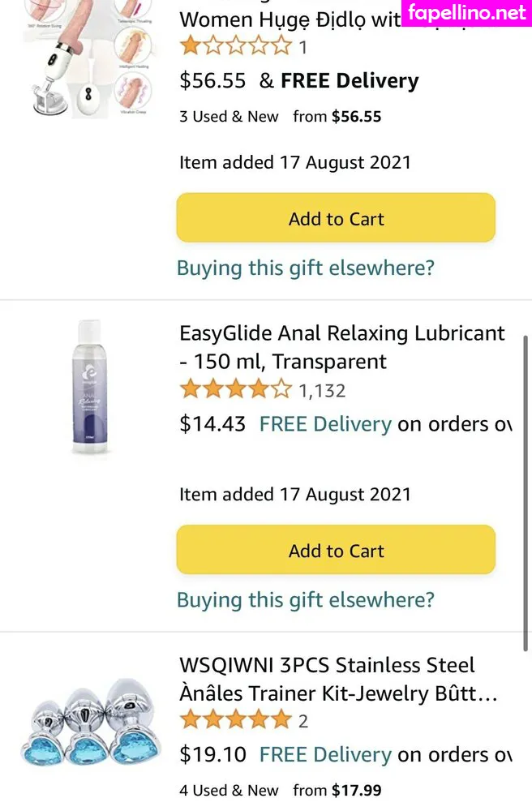Click the WSQIWNI five-star rating icons
Image resolution: width=532 pixels, height=811 pixels.
tap(234, 720)
